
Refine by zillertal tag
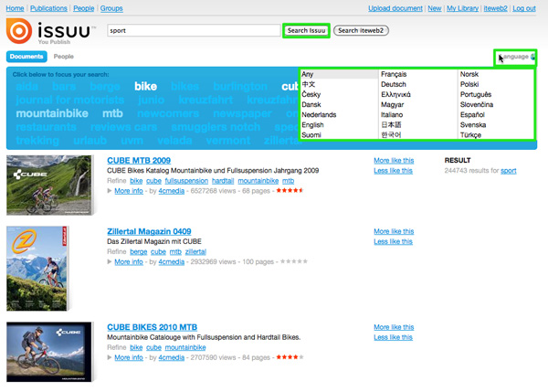point(195,252)
